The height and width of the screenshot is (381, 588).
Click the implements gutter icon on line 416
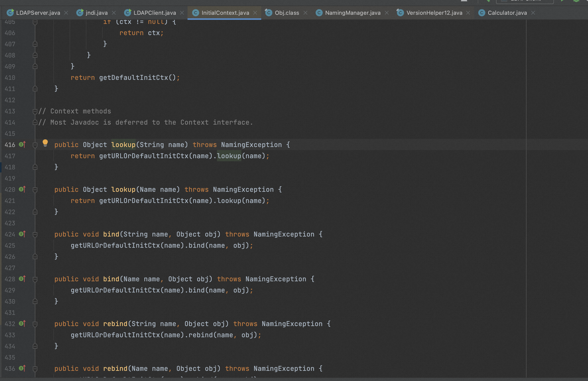coord(22,144)
